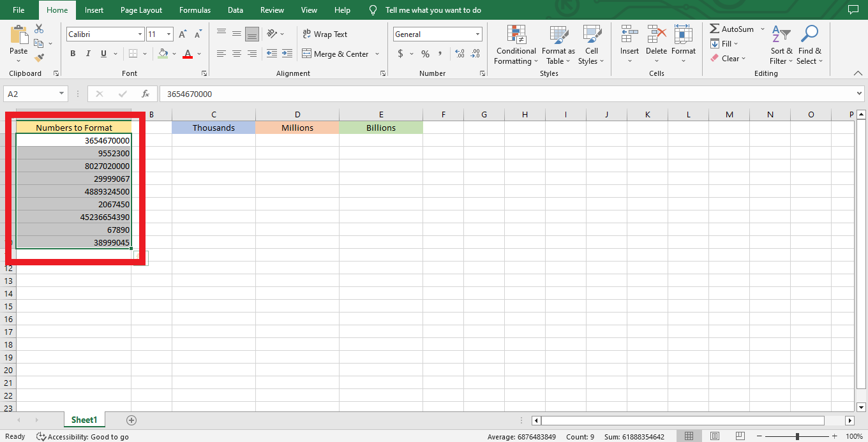Open the Review ribbon tab
The height and width of the screenshot is (442, 868).
pyautogui.click(x=272, y=10)
